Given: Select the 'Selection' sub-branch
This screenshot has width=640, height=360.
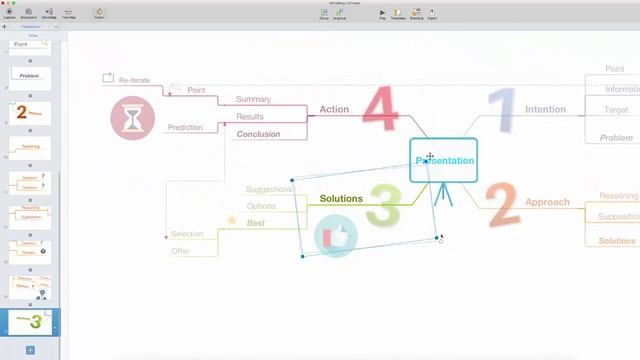Looking at the screenshot, I should pyautogui.click(x=187, y=234).
